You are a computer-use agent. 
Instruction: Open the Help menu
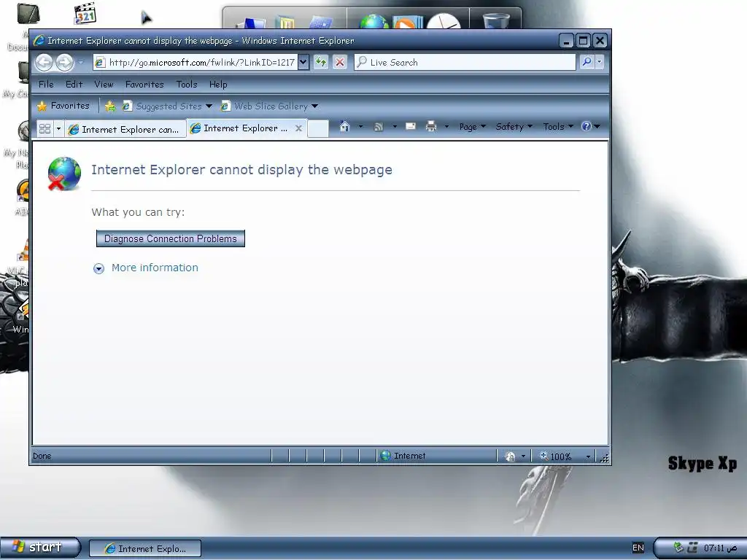pos(218,85)
